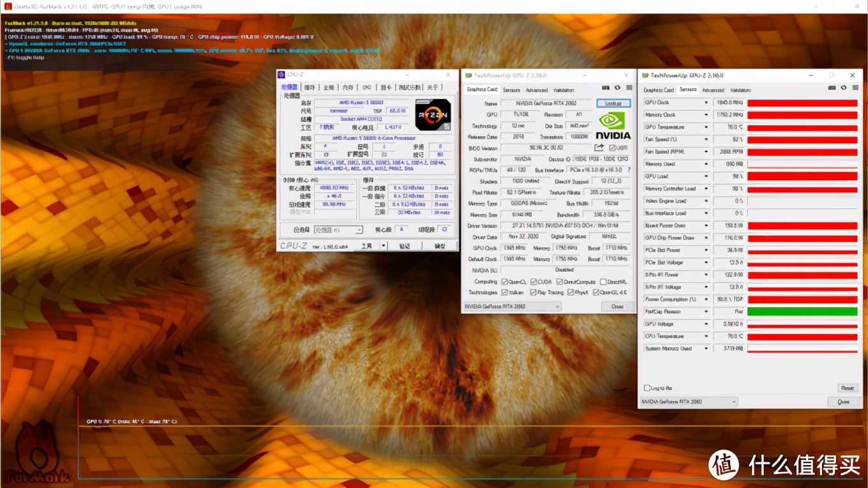Click the NVIDIA logo in GPU-Z

[x=613, y=125]
